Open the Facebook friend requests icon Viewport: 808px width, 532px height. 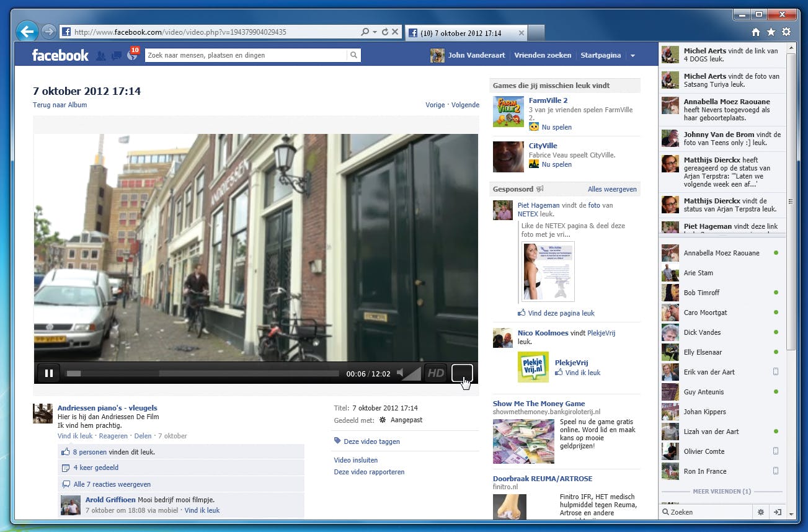click(x=101, y=56)
